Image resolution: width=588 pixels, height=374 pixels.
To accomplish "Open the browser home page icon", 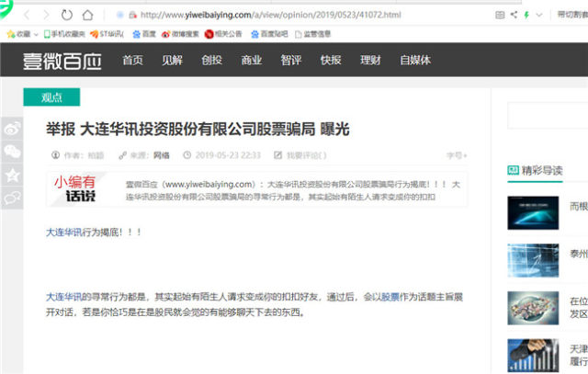I will point(88,15).
